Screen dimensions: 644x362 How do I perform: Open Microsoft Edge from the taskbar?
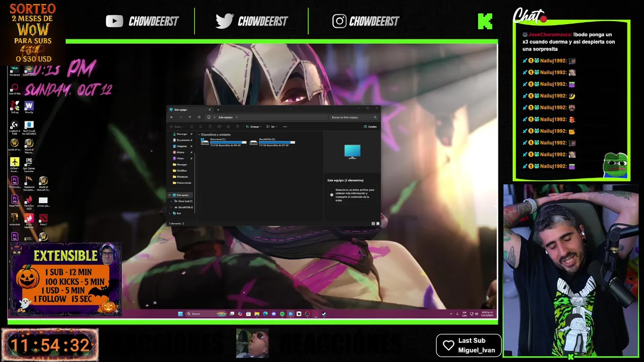[x=265, y=314]
